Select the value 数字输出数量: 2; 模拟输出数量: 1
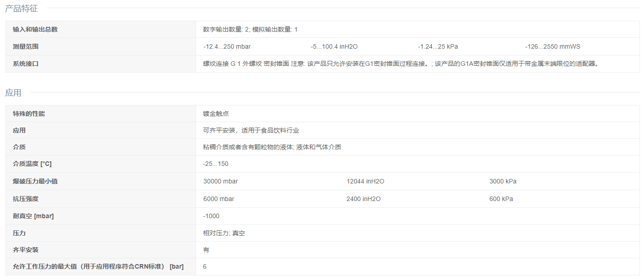The height and width of the screenshot is (279, 644). 250,29
